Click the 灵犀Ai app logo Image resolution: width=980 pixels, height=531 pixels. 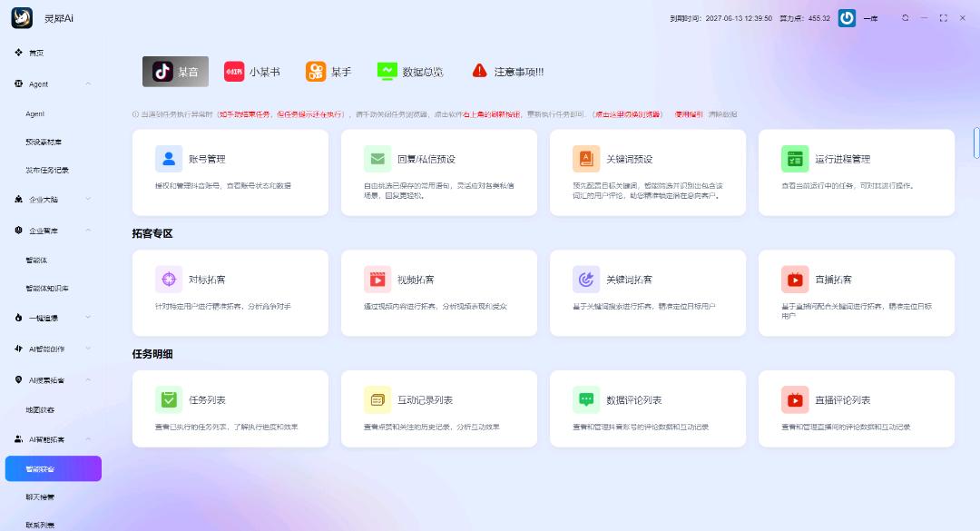click(x=22, y=18)
